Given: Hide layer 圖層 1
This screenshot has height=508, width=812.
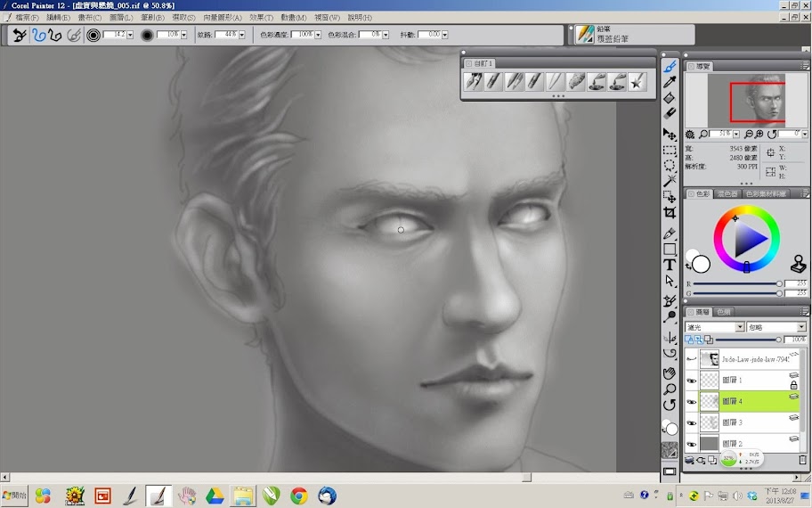Looking at the screenshot, I should (691, 381).
